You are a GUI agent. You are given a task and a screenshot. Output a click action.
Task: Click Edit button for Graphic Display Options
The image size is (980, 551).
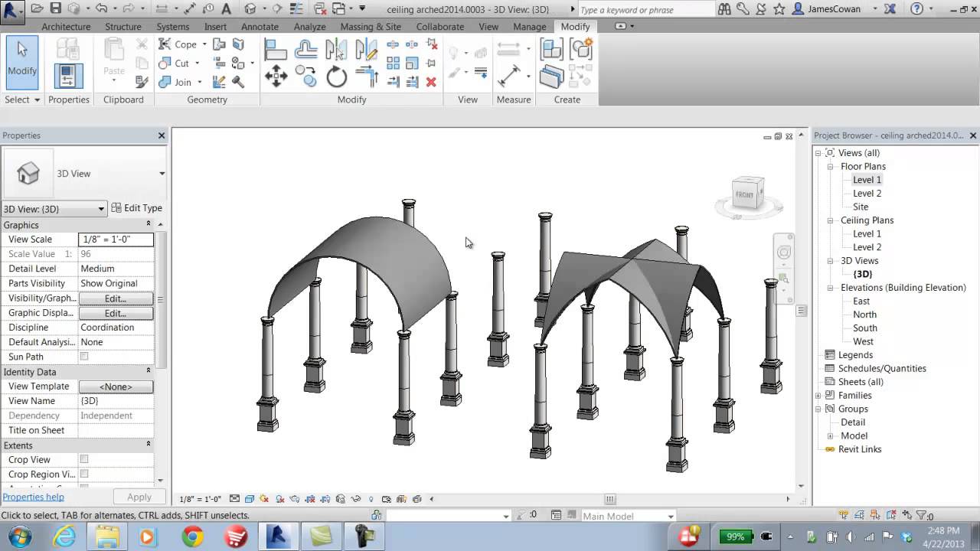pyautogui.click(x=116, y=313)
